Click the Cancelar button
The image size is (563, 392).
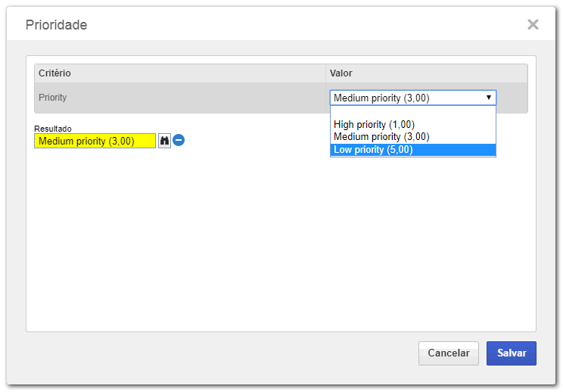coord(449,353)
